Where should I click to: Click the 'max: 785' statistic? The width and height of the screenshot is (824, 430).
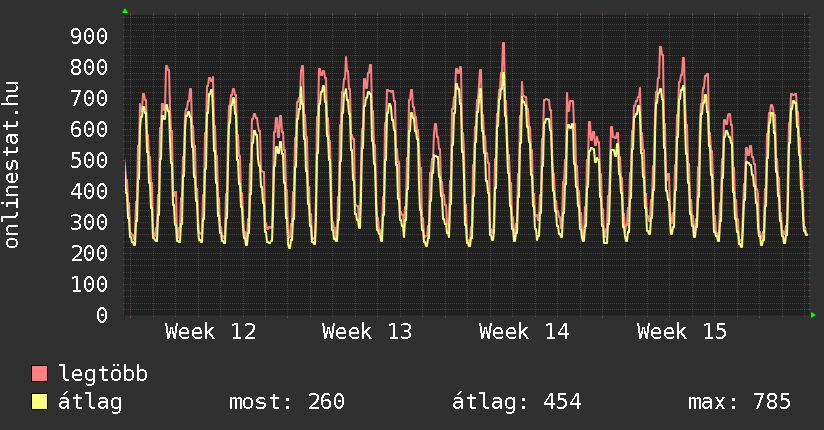click(739, 402)
